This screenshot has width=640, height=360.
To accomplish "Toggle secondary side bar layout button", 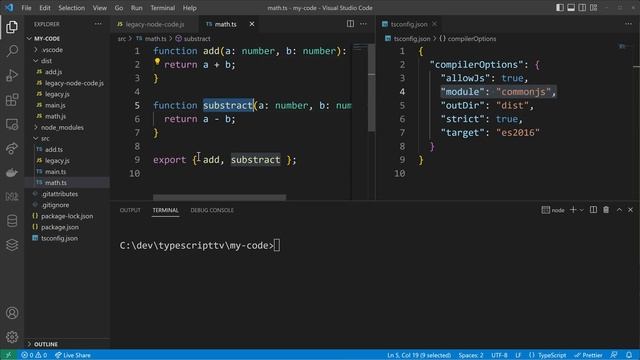I will pyautogui.click(x=582, y=8).
